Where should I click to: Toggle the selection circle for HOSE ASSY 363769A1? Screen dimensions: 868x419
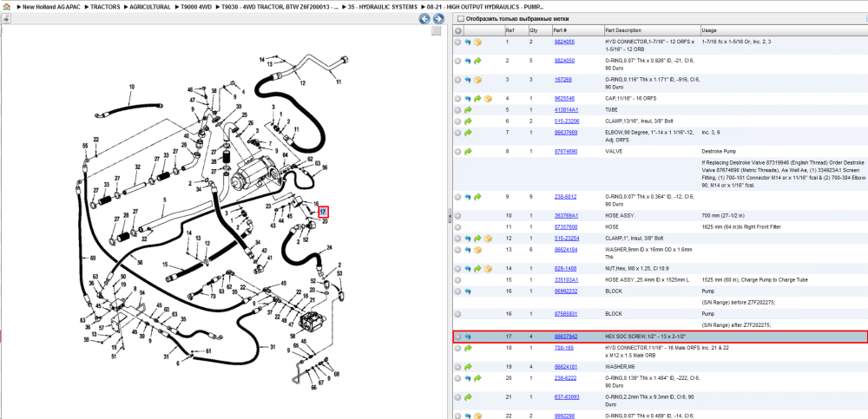pos(457,215)
